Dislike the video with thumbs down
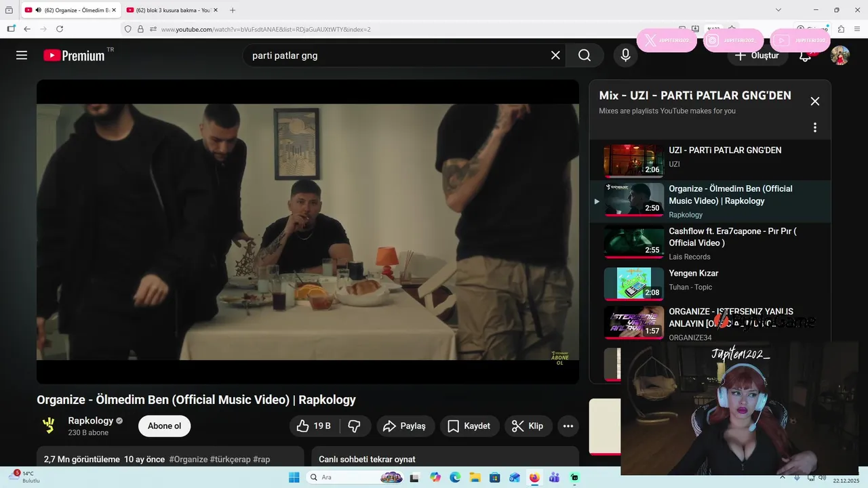The image size is (868, 488). click(x=354, y=426)
